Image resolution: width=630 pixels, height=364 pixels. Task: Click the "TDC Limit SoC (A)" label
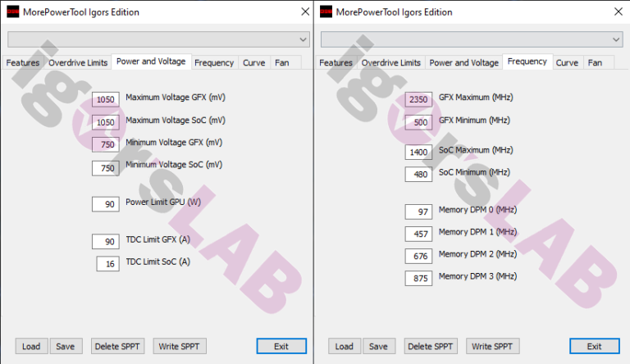157,262
